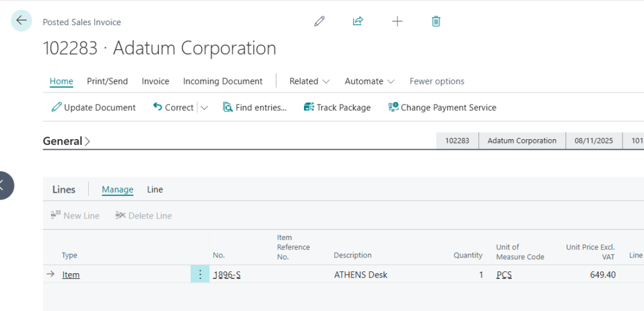Click Change Payment Service action
The width and height of the screenshot is (644, 311).
(442, 108)
